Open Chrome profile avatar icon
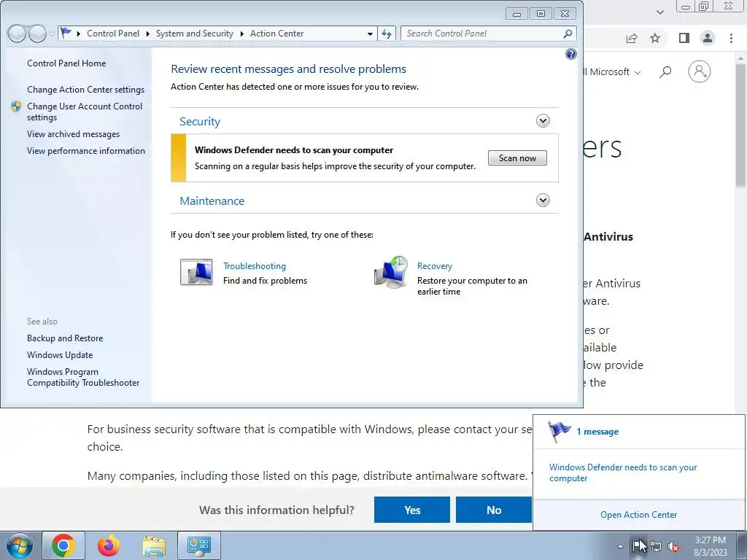 click(x=708, y=38)
